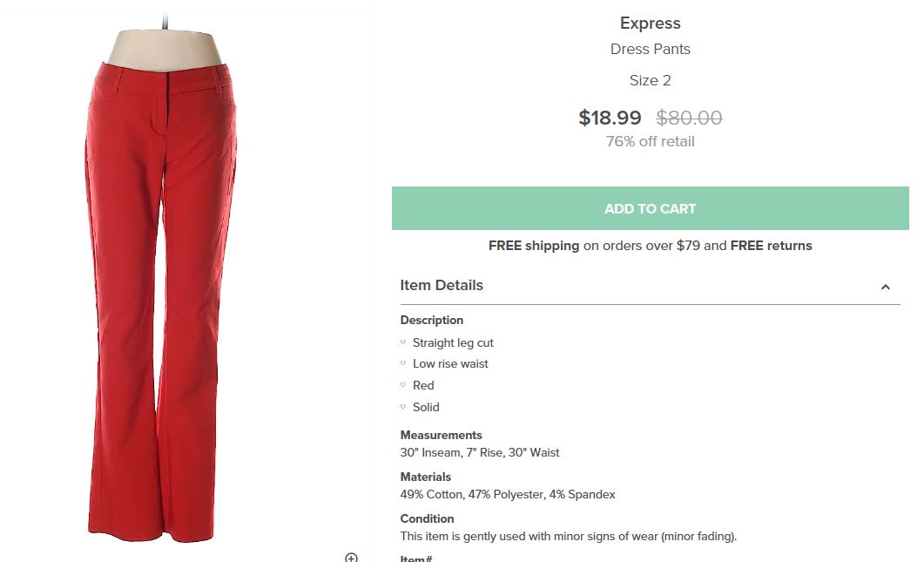The image size is (924, 562).
Task: Click the Item Details section header
Action: pos(442,285)
